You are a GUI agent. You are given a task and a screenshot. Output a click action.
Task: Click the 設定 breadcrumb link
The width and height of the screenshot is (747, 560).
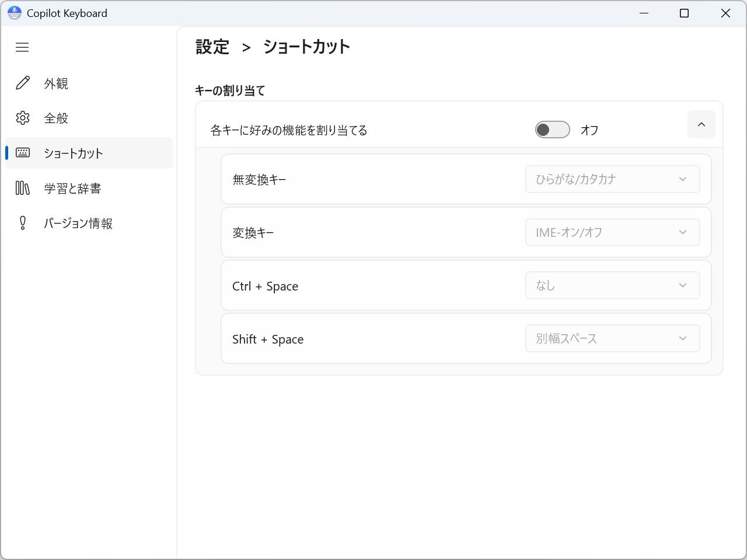point(212,47)
